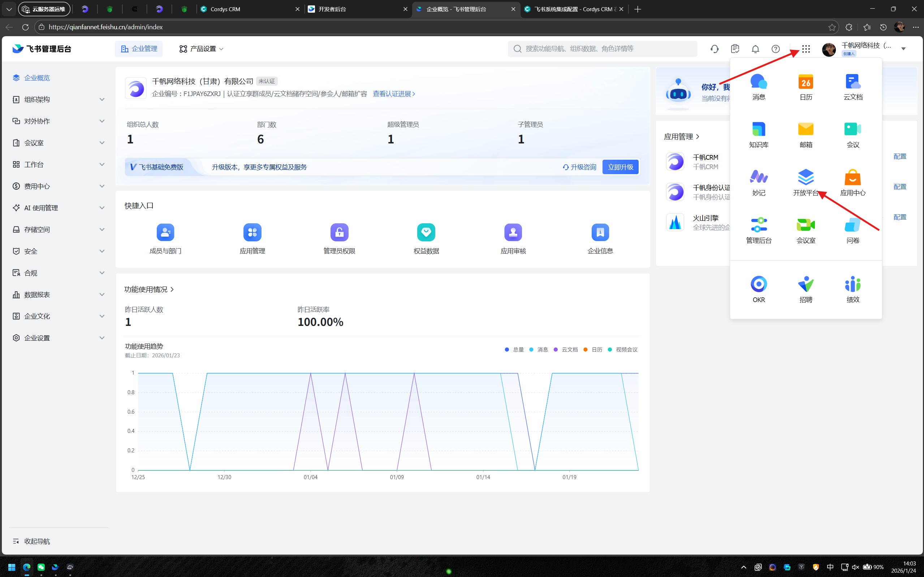Image resolution: width=924 pixels, height=577 pixels.
Task: Open the 妙记 app in launcher
Action: pyautogui.click(x=759, y=177)
